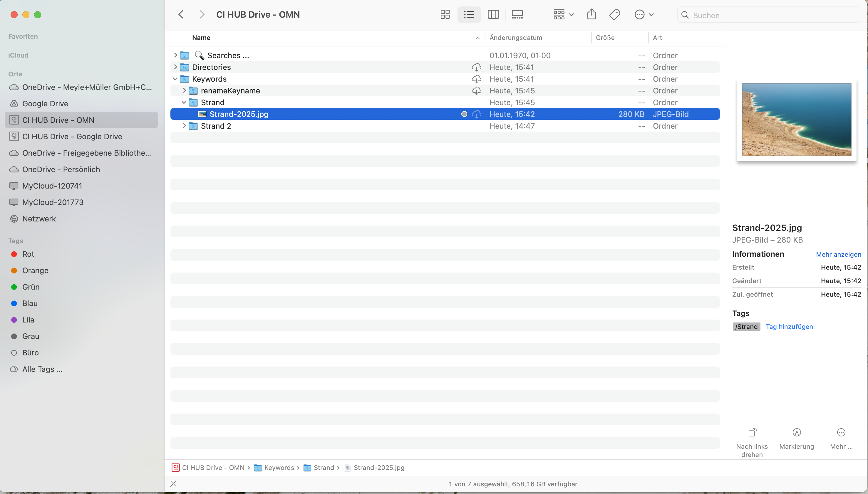Click the tag edit toolbar icon
868x494 pixels.
pos(614,15)
